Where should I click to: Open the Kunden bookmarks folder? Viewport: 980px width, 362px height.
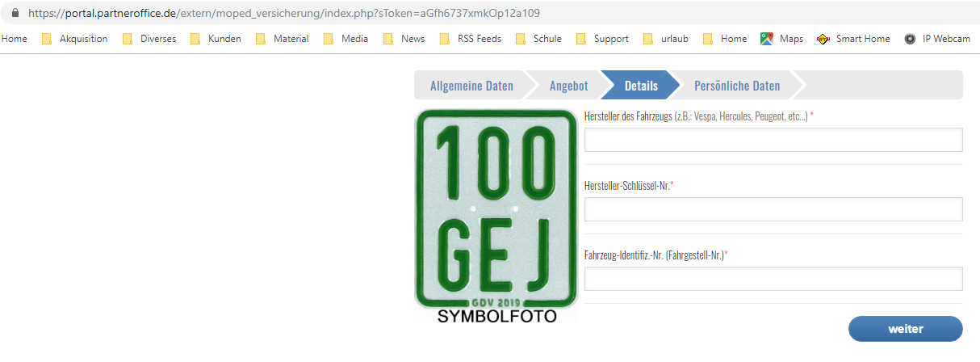coord(216,39)
